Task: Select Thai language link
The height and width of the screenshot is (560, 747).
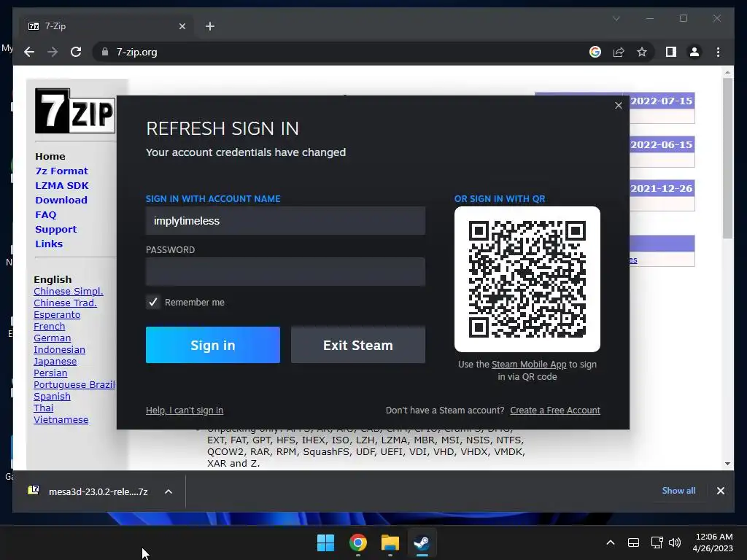Action: point(43,408)
